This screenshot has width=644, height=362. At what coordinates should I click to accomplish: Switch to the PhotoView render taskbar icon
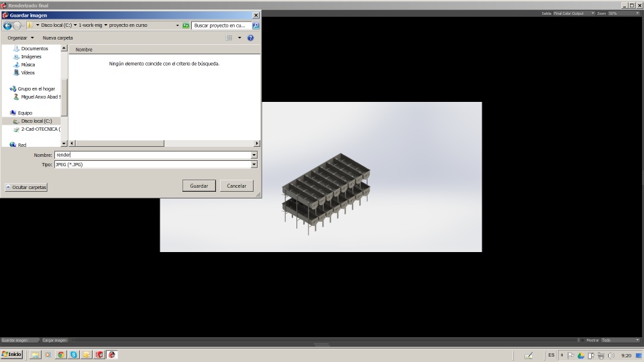[x=112, y=355]
